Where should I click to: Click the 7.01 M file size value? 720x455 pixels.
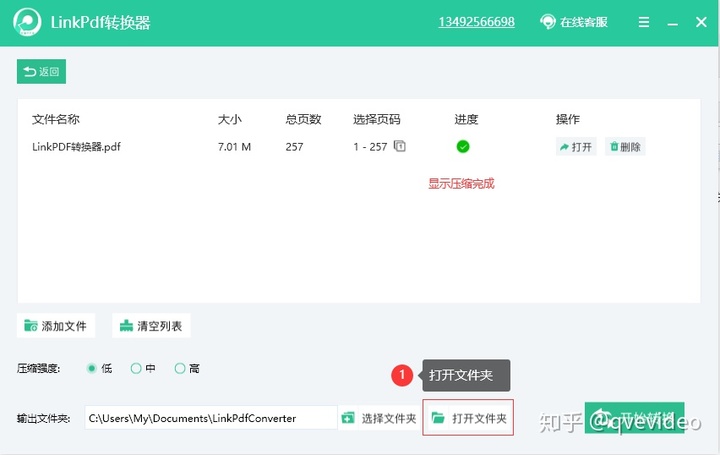point(234,147)
